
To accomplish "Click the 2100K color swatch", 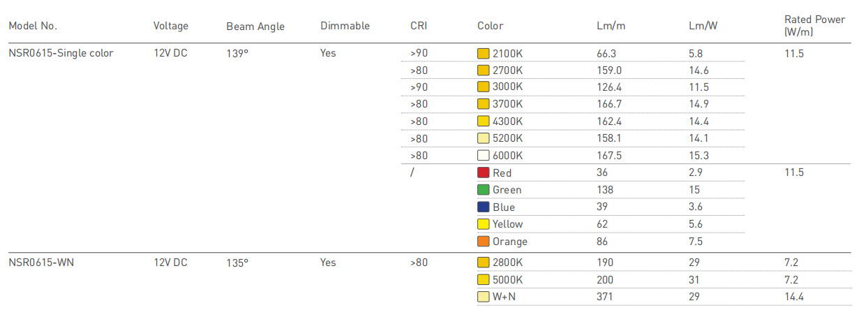I will (x=483, y=54).
